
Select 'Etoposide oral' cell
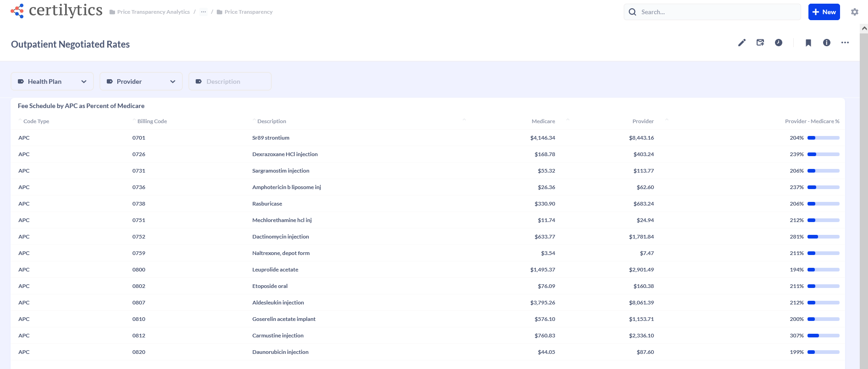(270, 286)
